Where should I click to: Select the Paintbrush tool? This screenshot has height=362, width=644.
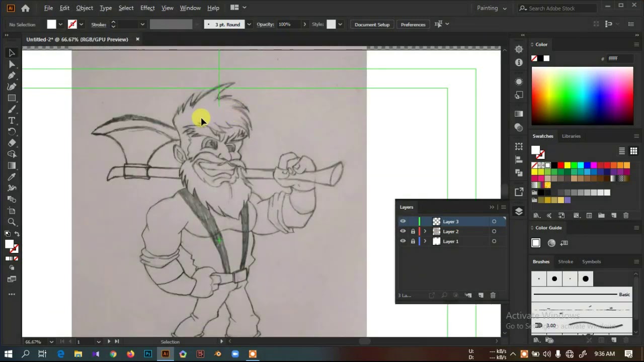point(12,109)
